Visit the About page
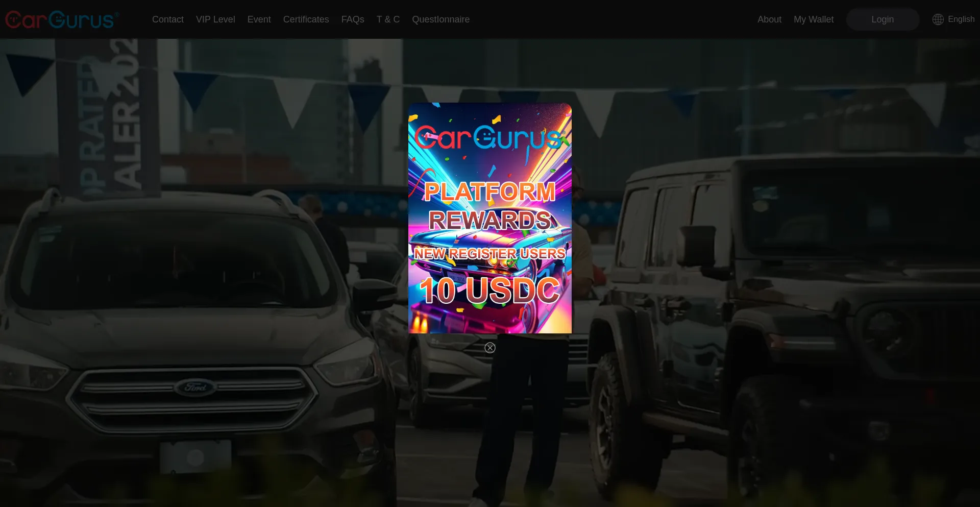 coord(769,19)
